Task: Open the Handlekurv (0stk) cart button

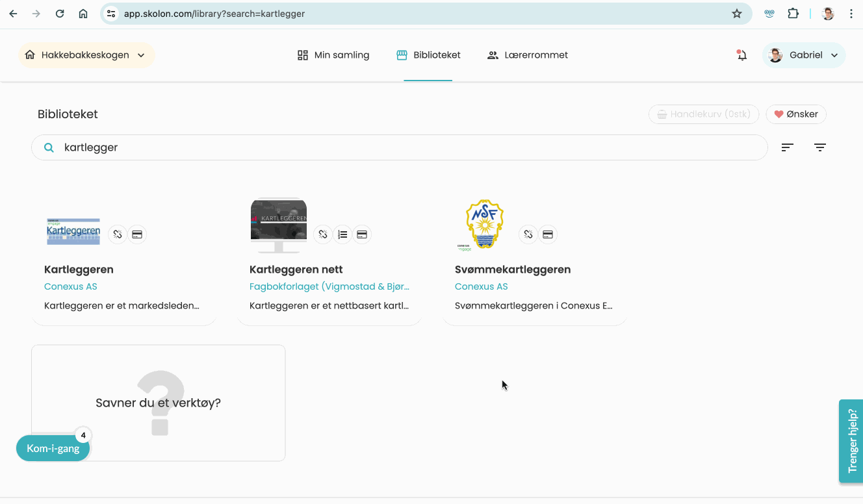Action: coord(704,114)
